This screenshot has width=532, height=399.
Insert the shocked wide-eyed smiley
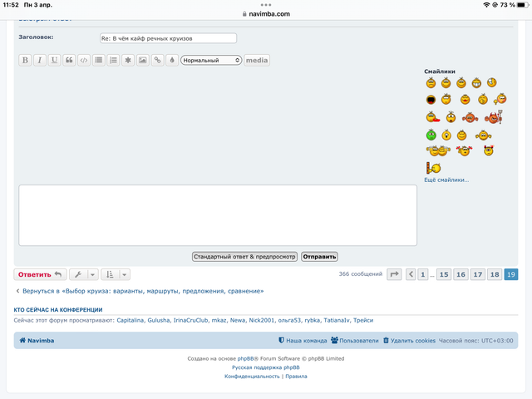(451, 117)
